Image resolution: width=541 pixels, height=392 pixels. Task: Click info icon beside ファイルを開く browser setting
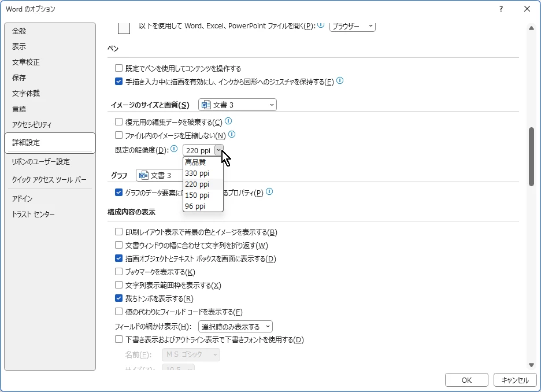(x=321, y=25)
